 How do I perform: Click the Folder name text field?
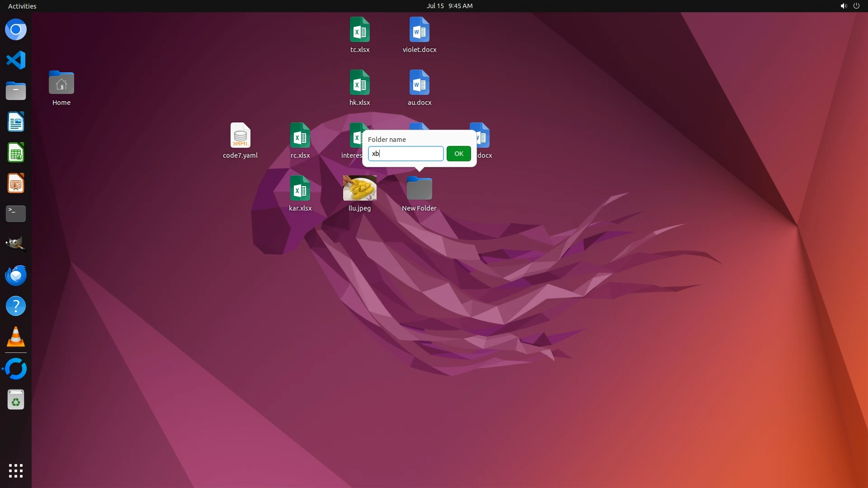click(406, 154)
